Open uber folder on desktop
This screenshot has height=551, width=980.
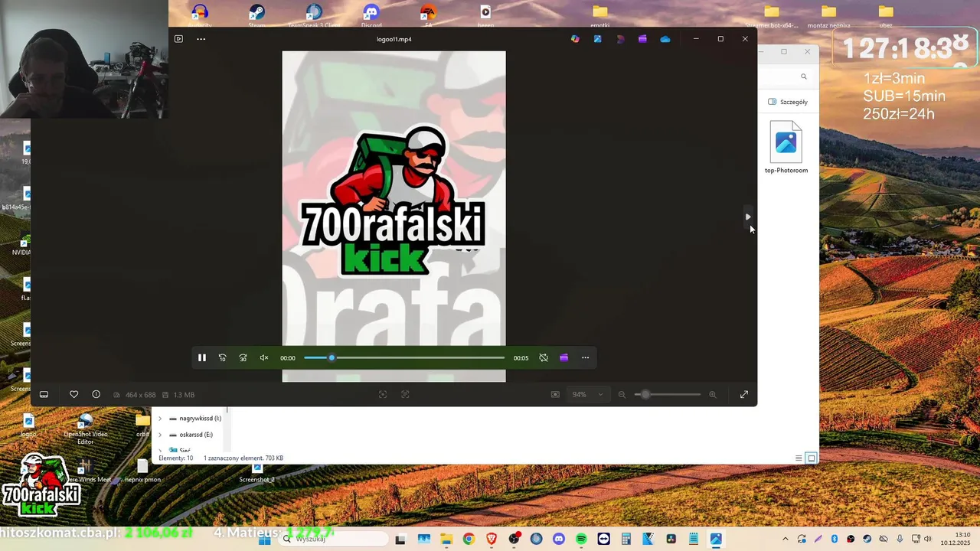(x=886, y=15)
